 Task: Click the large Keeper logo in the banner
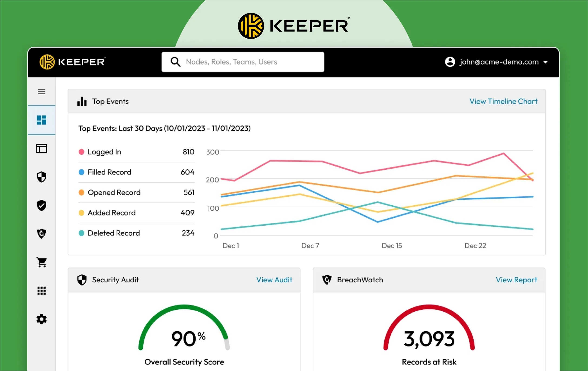click(x=294, y=26)
